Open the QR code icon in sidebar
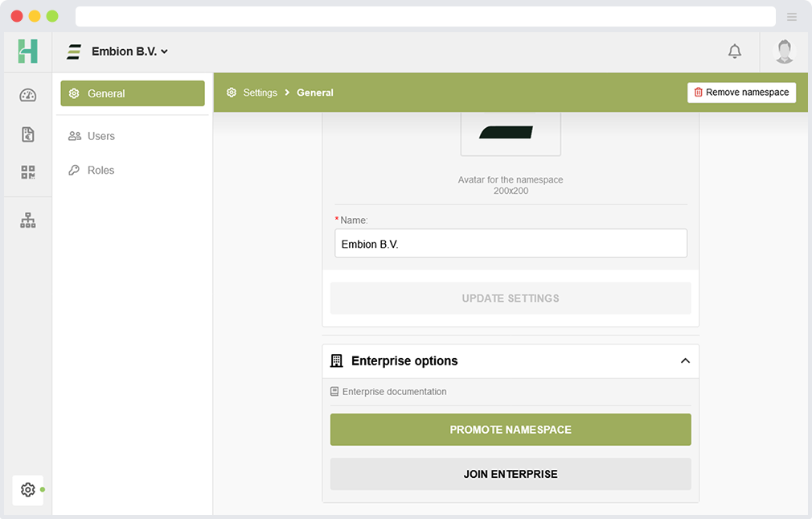The image size is (812, 519). tap(28, 172)
